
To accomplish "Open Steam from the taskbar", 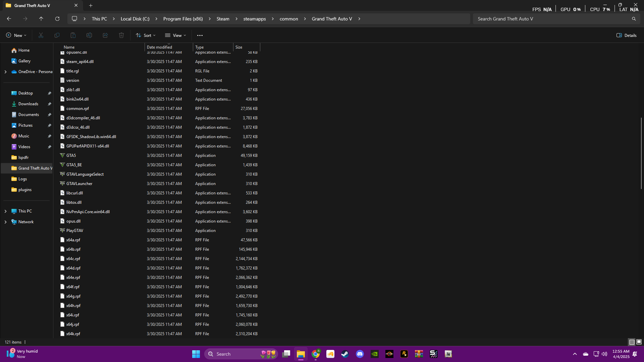I will coord(345,354).
